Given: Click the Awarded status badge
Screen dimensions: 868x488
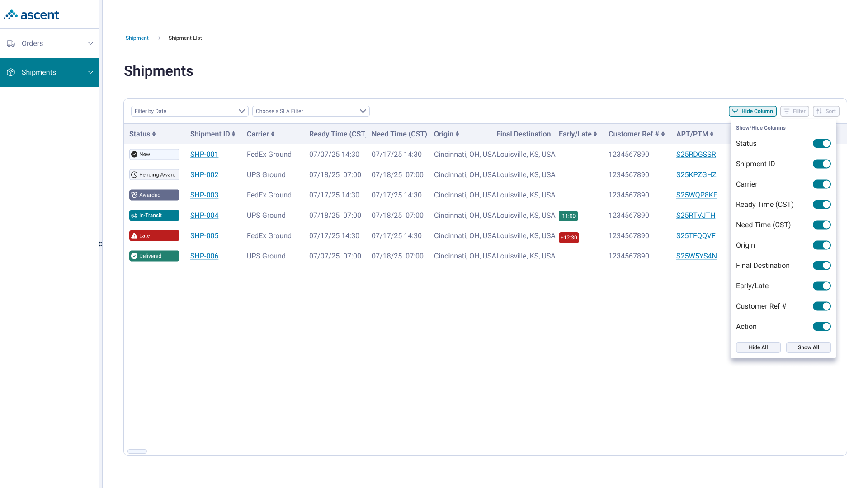Looking at the screenshot, I should tap(154, 195).
